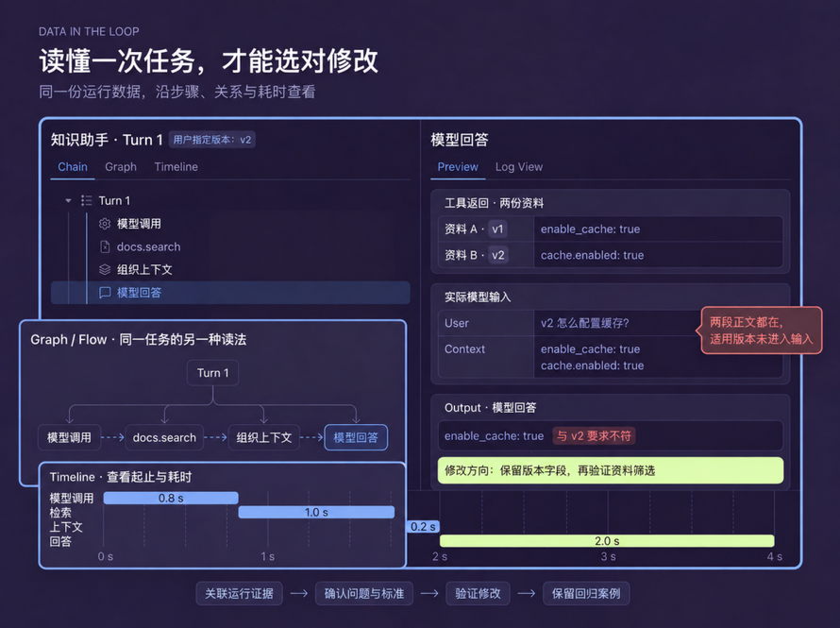Click the list icon beside Turn 1
The width and height of the screenshot is (840, 628).
tap(86, 200)
